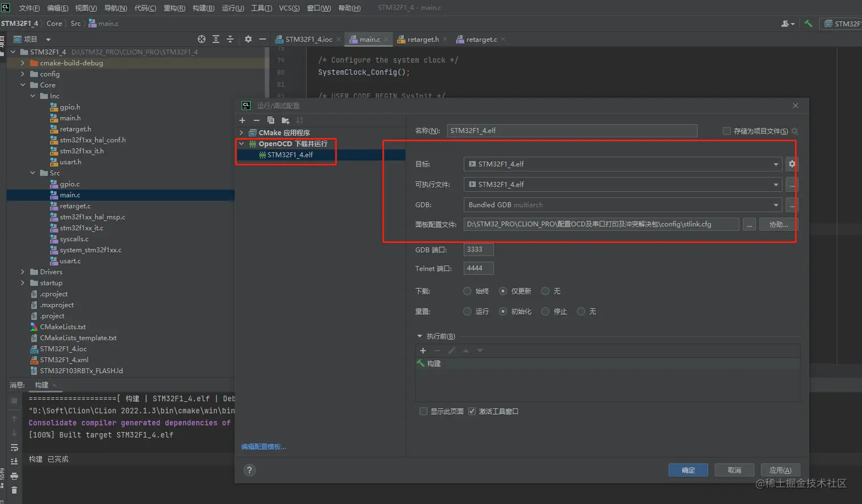Screen dimensions: 862x504
Task: Open the 文件(F) menu
Action: pos(29,8)
